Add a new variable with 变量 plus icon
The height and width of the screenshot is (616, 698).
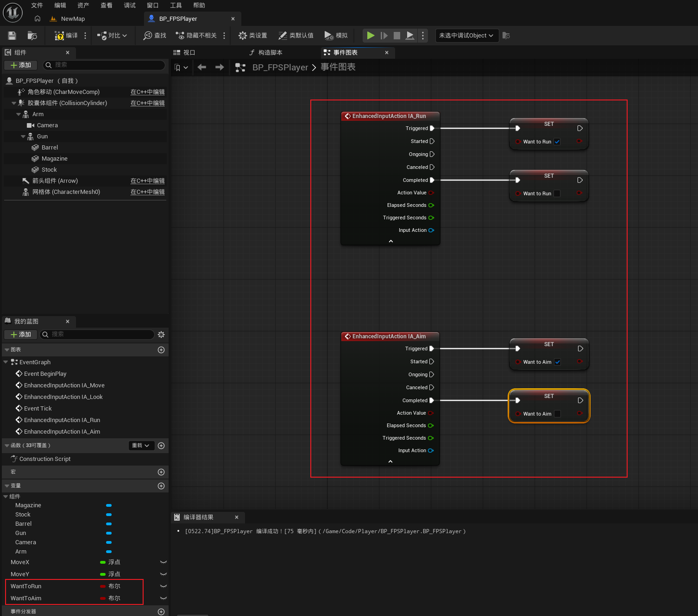click(161, 486)
